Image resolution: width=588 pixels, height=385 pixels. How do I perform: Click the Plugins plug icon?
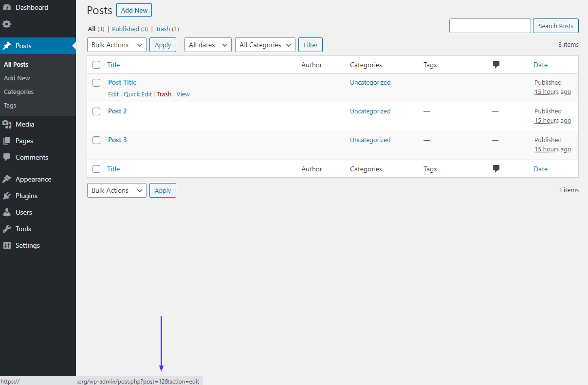pos(7,196)
